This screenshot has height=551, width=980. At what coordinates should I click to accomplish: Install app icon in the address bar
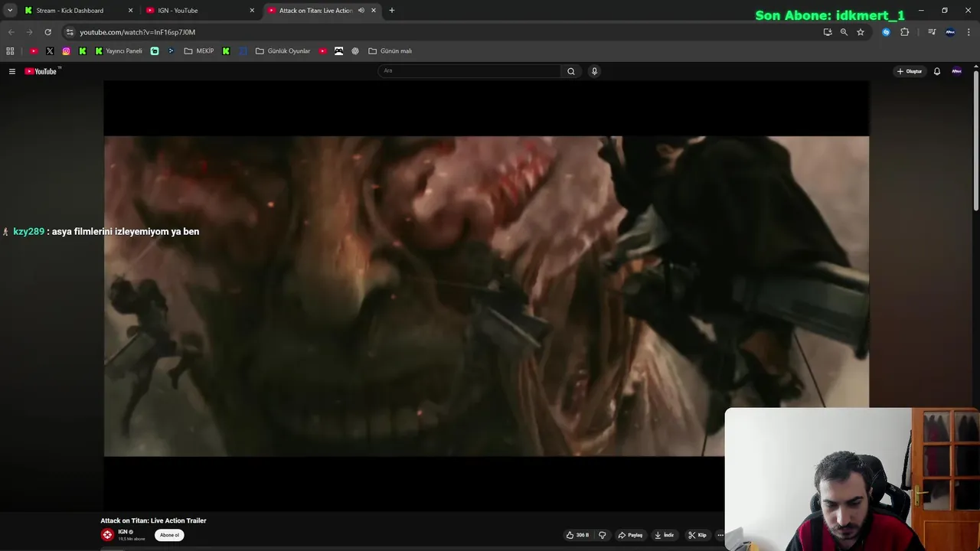pyautogui.click(x=828, y=32)
